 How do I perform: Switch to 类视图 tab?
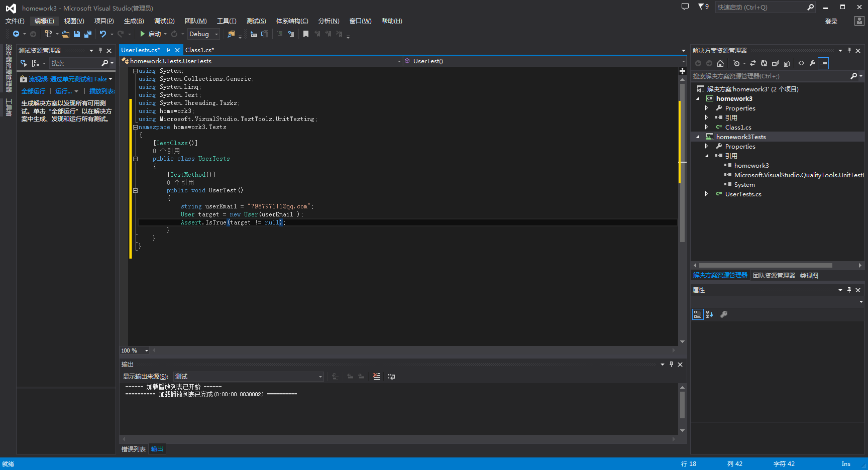pyautogui.click(x=809, y=276)
